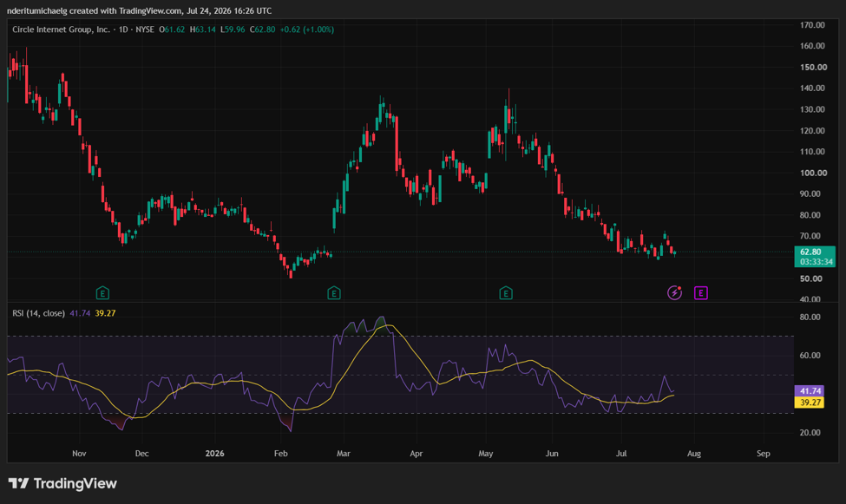Click the May earnings E marker
Viewport: 846px width, 504px height.
(x=506, y=293)
